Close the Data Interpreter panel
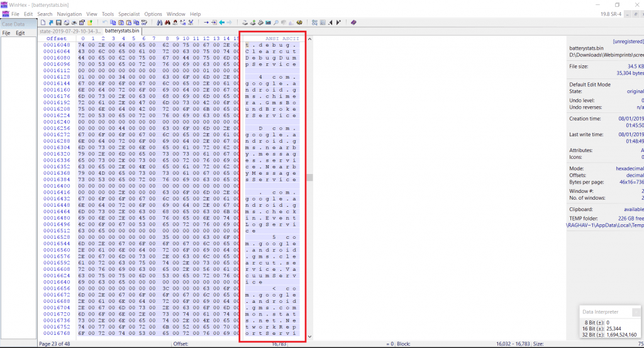Screen dimensions: 644x348 (x=636, y=312)
